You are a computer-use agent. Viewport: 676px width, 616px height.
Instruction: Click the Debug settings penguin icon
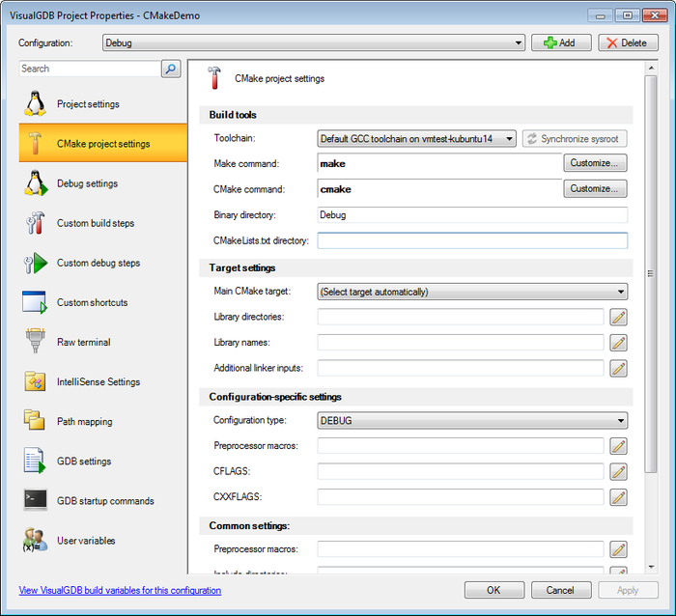36,182
